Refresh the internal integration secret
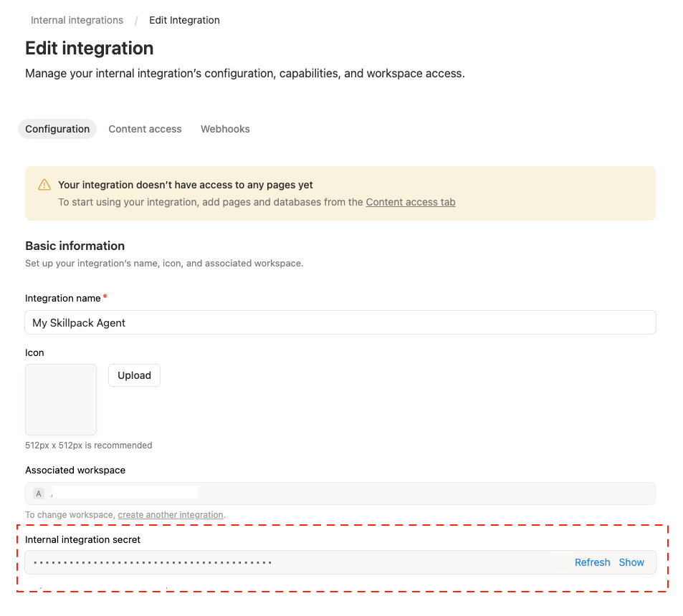Screen dimensions: 683x616 (x=593, y=562)
